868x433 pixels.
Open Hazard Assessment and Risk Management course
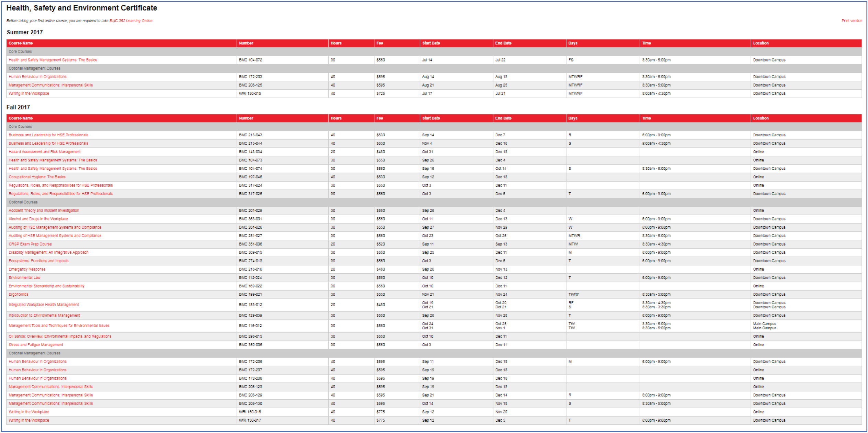coord(44,152)
